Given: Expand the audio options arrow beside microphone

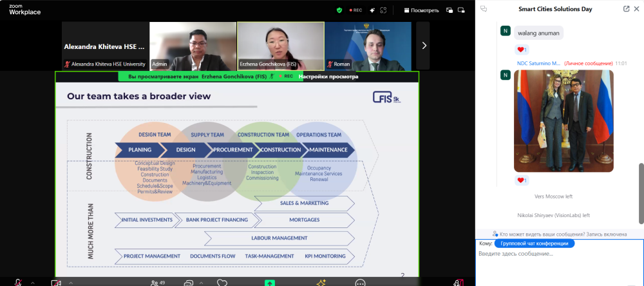Looking at the screenshot, I should pos(32,282).
